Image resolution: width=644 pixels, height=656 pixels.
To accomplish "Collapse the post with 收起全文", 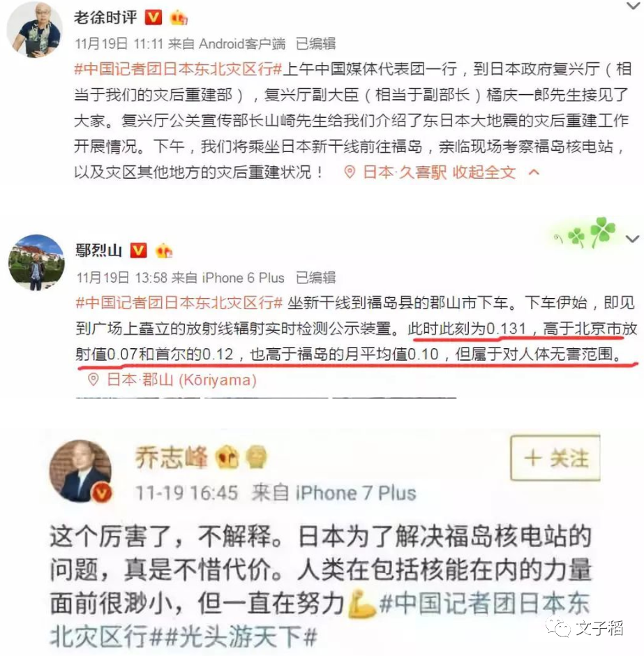I will [x=484, y=172].
